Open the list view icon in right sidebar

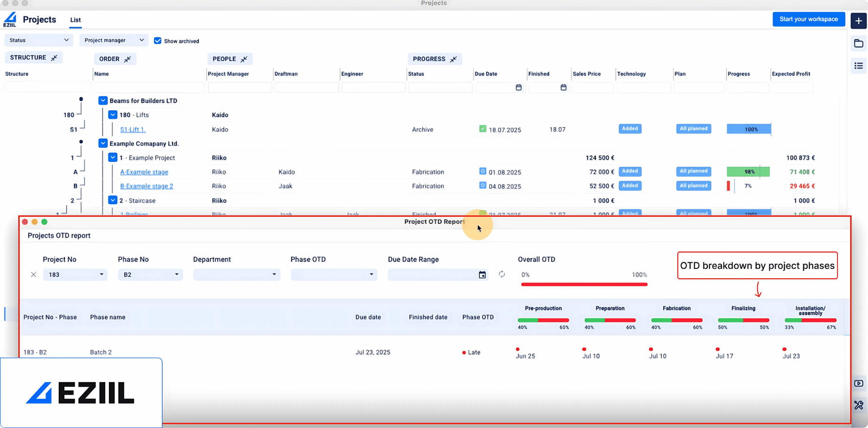(859, 66)
